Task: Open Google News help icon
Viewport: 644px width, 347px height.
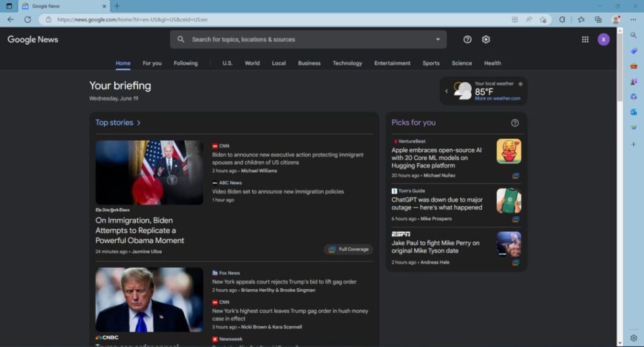Action: point(467,40)
